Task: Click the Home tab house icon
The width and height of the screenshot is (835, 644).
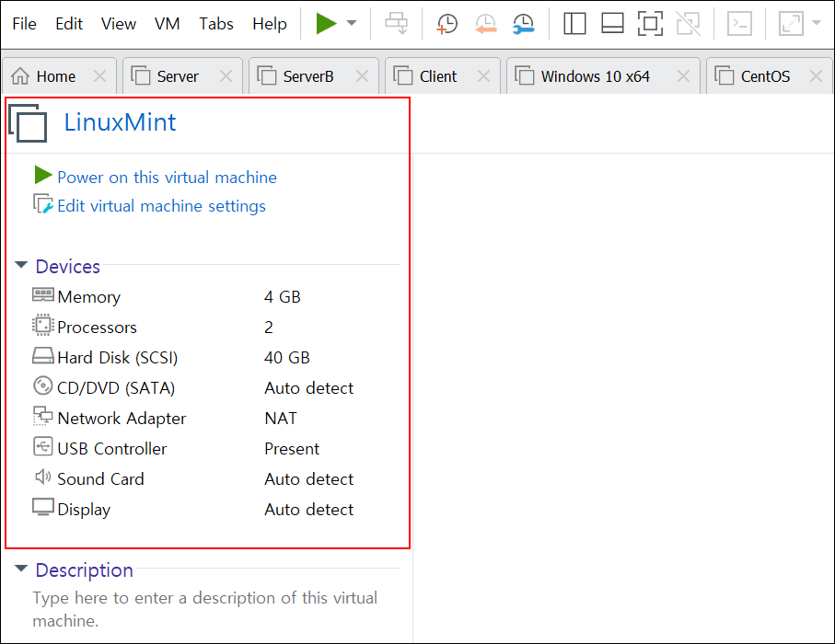Action: [x=20, y=76]
